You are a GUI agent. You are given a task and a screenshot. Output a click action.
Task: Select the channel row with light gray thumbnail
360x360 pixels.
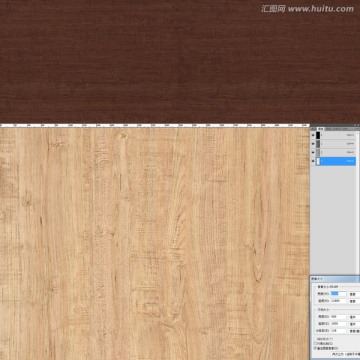pyautogui.click(x=333, y=152)
